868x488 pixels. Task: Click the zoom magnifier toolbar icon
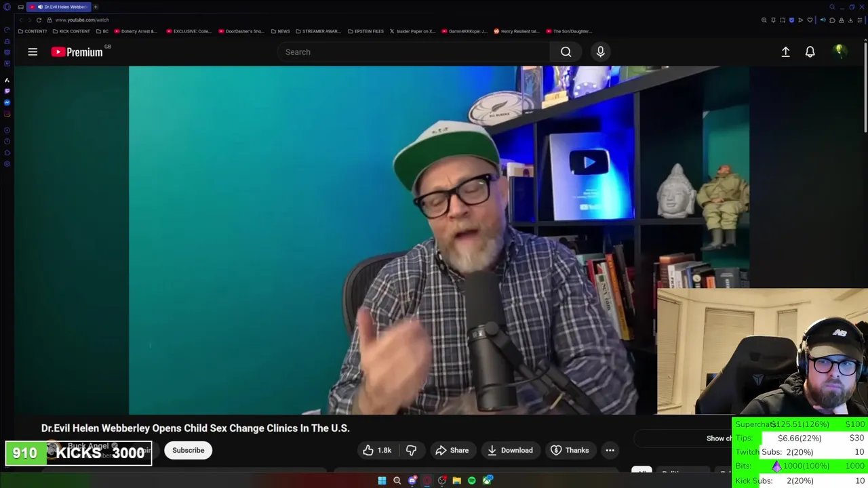click(x=764, y=20)
